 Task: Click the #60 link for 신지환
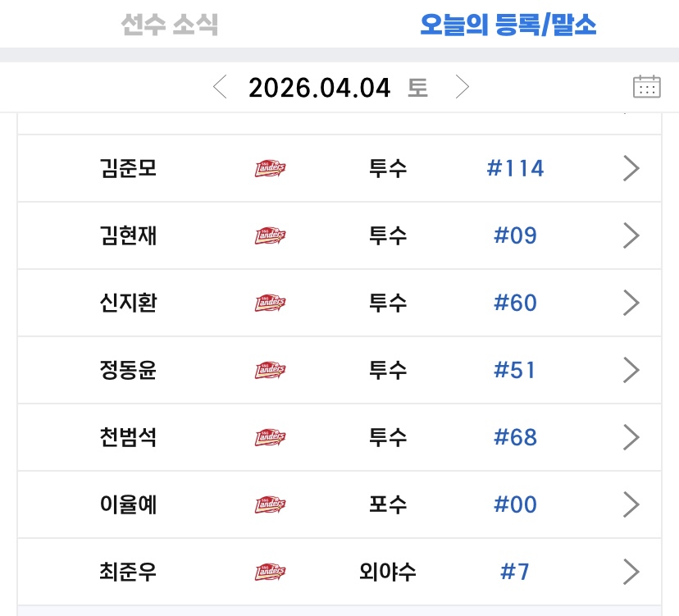click(515, 303)
